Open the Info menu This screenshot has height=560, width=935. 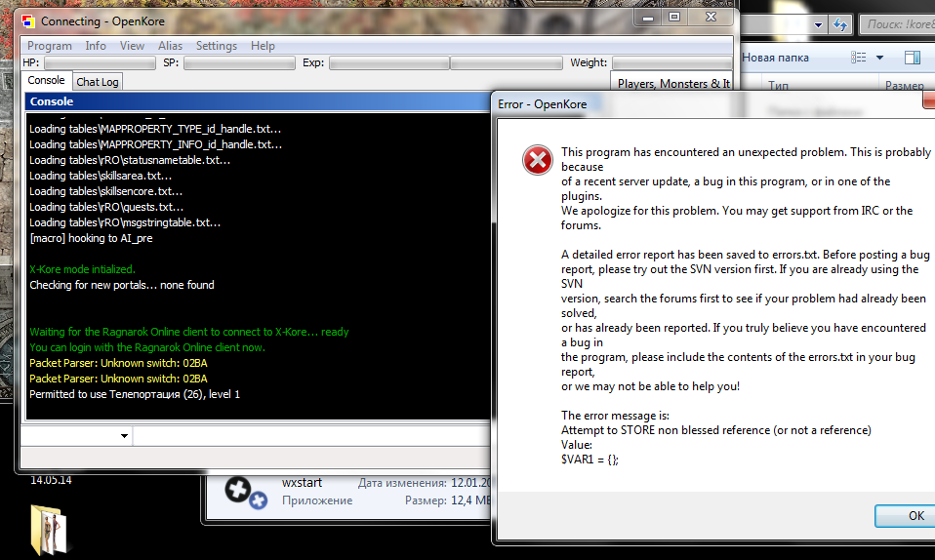96,46
